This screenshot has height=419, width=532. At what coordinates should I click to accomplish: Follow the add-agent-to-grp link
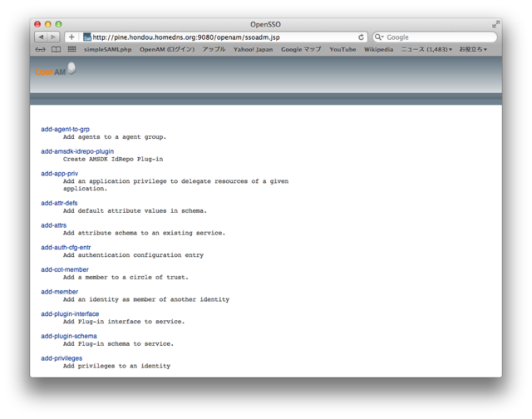coord(65,130)
